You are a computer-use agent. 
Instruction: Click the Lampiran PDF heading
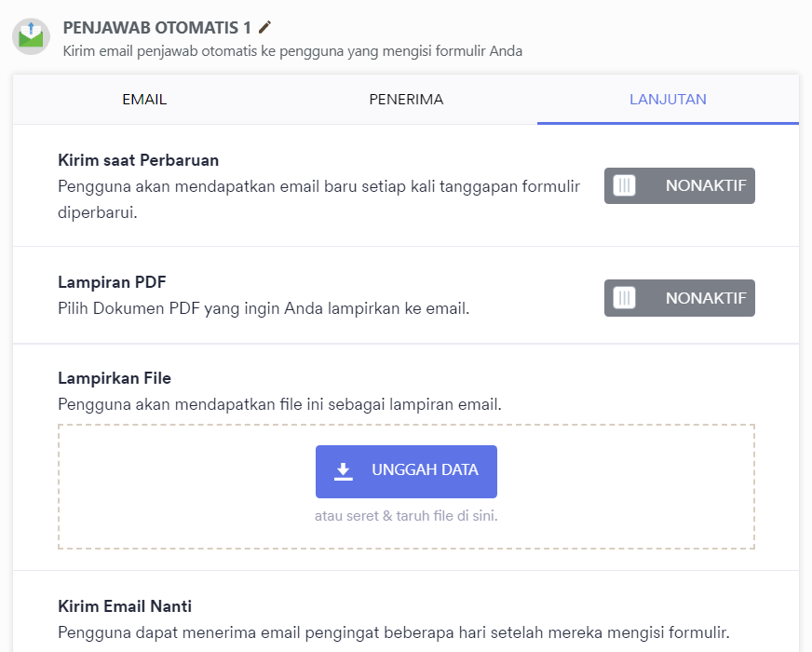coord(112,282)
